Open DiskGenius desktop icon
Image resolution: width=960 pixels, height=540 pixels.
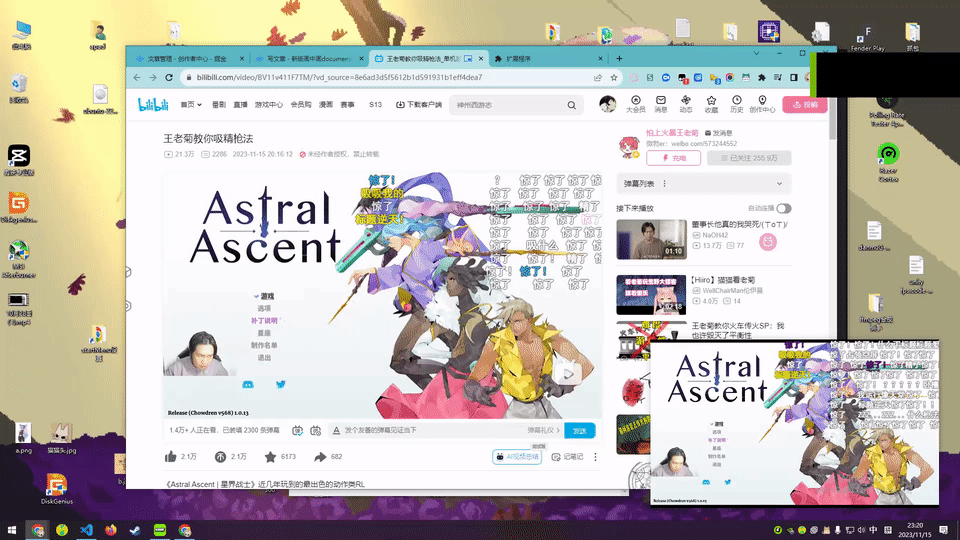pyautogui.click(x=56, y=489)
